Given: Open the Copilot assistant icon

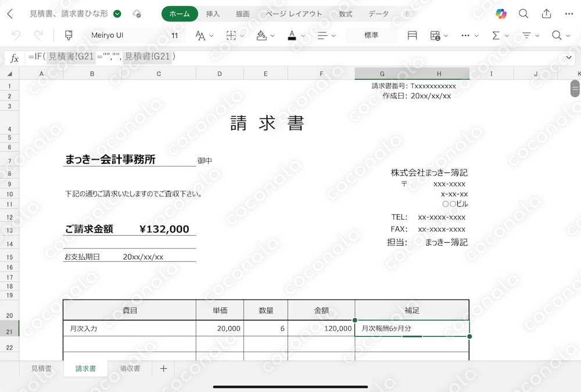Looking at the screenshot, I should pos(501,14).
